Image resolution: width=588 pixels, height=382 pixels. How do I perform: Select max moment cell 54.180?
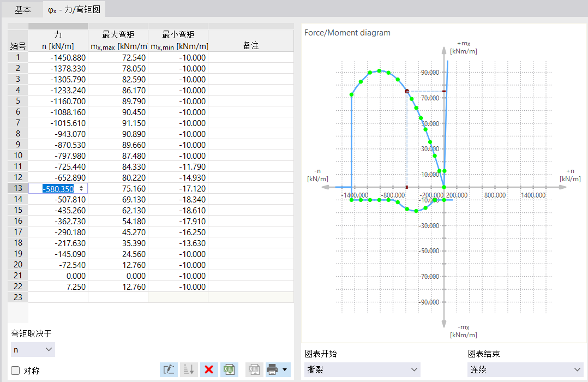(x=118, y=221)
